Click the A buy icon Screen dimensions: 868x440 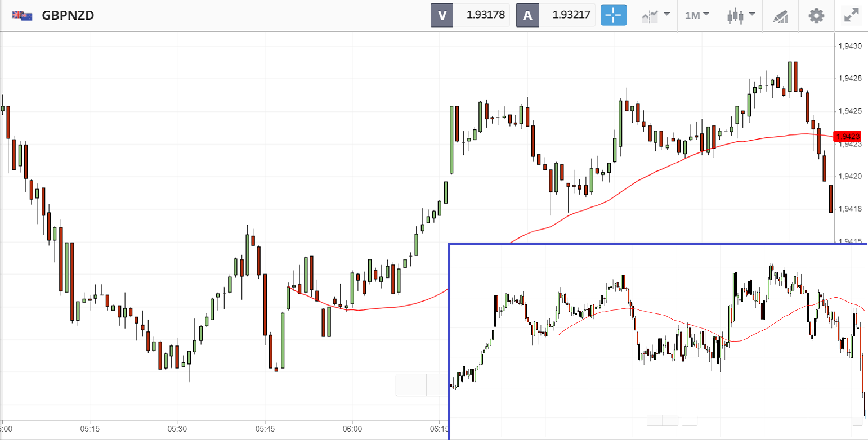[x=527, y=15]
